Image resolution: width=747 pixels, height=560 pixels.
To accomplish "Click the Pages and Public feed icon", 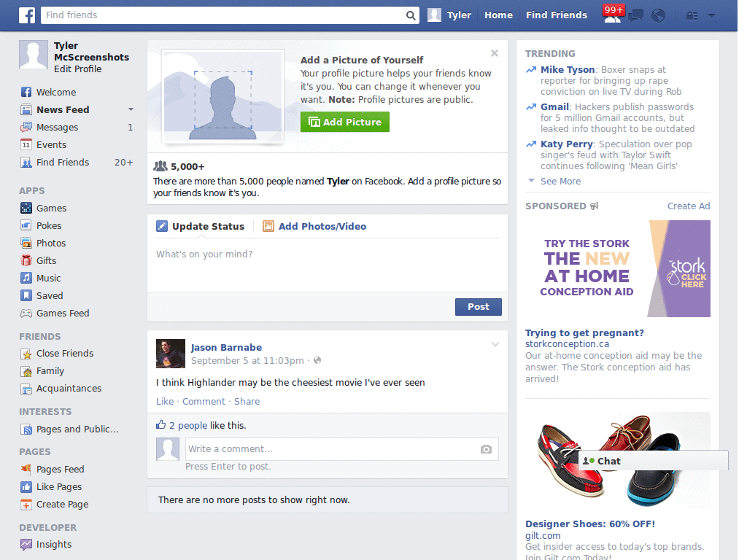I will tap(26, 429).
